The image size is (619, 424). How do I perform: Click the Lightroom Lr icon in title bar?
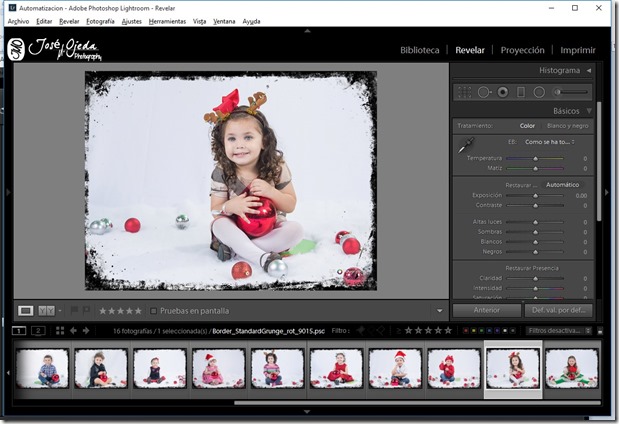pos(12,8)
